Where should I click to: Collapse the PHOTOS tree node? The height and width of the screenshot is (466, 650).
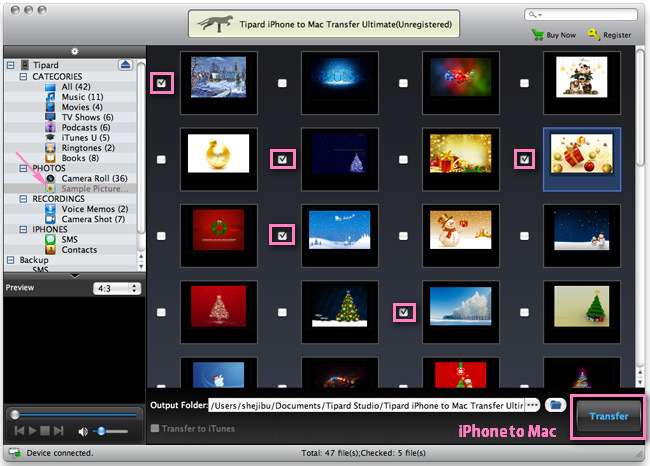pos(24,168)
